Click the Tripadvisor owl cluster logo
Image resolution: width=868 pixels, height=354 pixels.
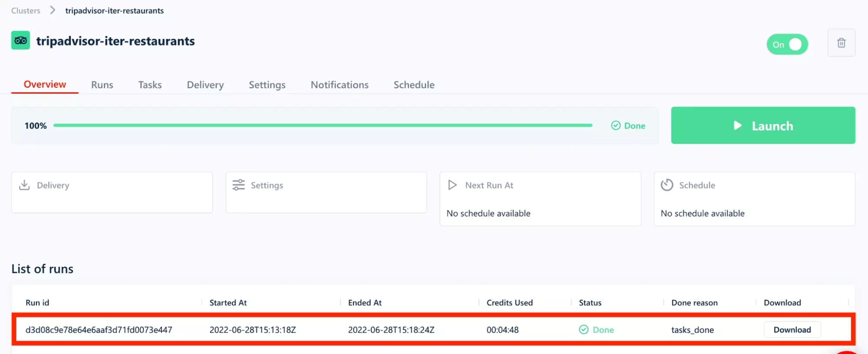(20, 40)
